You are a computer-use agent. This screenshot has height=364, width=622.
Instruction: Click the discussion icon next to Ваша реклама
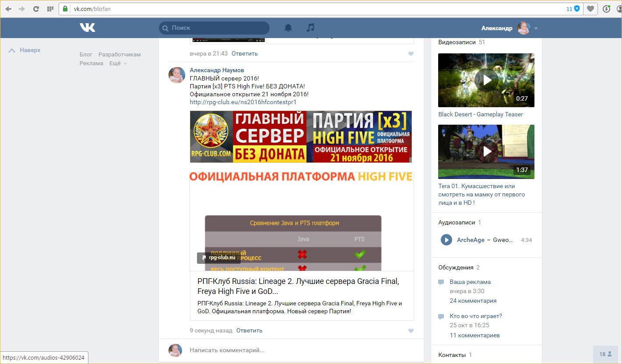tap(441, 283)
